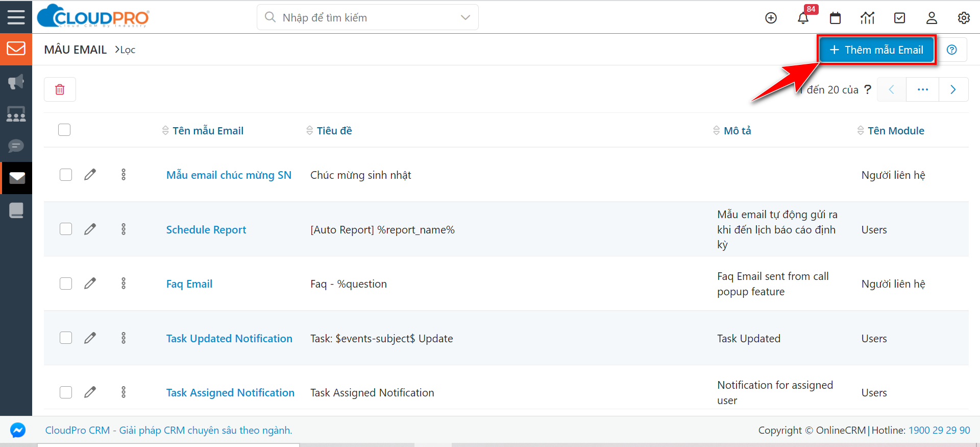Open three-dot menu for Mẫu email chúc mừng SN

point(124,175)
